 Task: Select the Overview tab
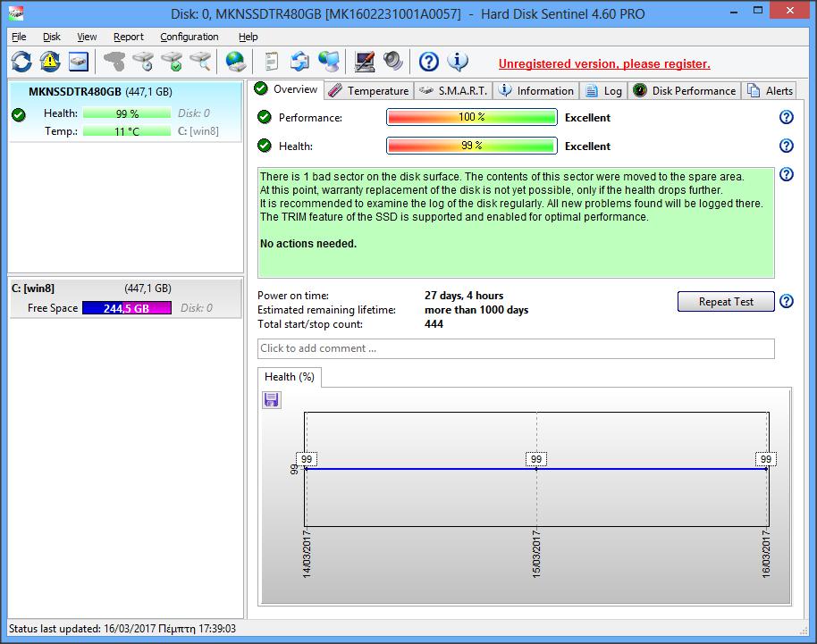(x=286, y=89)
